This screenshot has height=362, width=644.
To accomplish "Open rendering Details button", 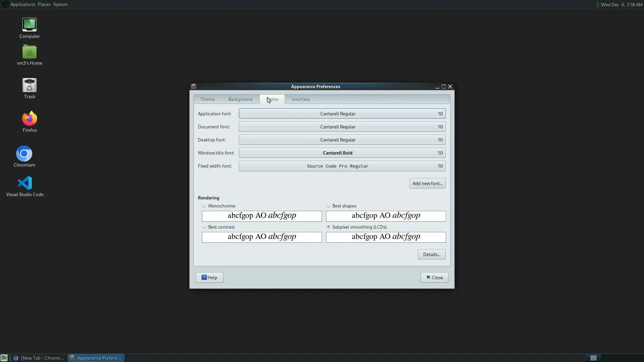I will (431, 254).
